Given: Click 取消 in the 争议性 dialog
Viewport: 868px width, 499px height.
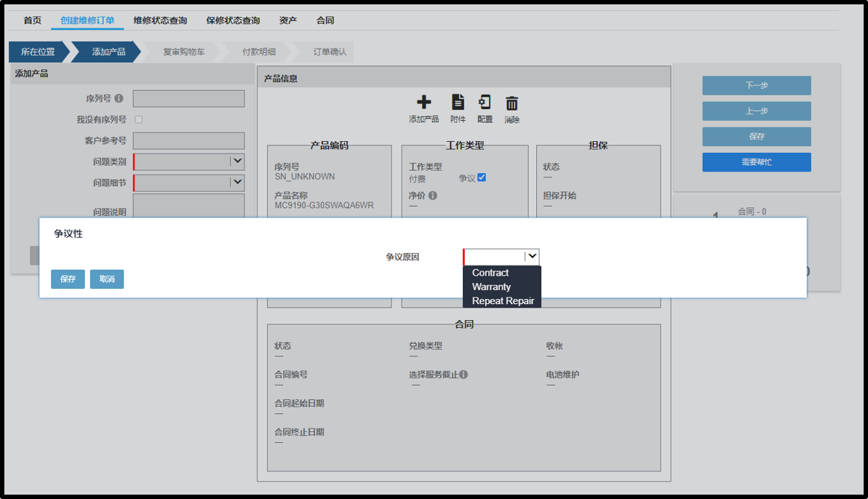Looking at the screenshot, I should point(107,279).
